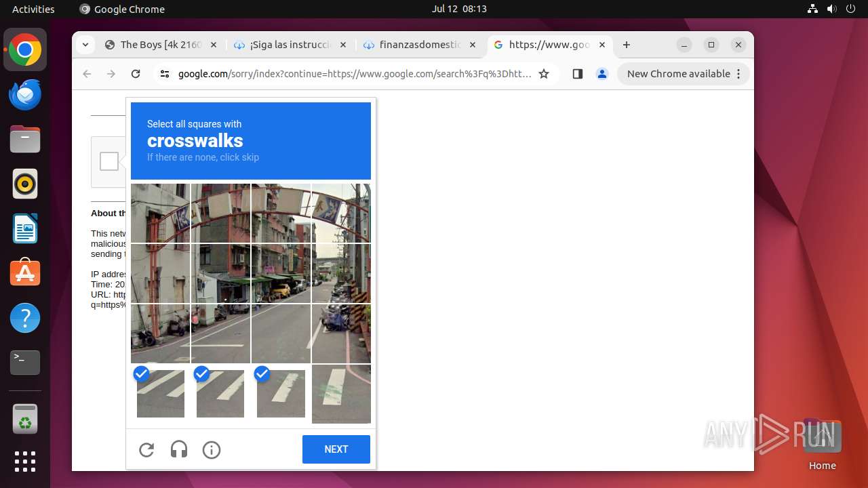Viewport: 868px width, 488px height.
Task: Select the tile with parked motorcycles on right
Action: (341, 333)
